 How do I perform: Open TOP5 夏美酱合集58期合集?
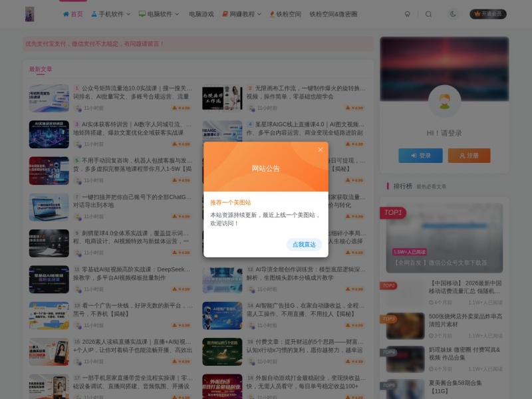(x=455, y=387)
